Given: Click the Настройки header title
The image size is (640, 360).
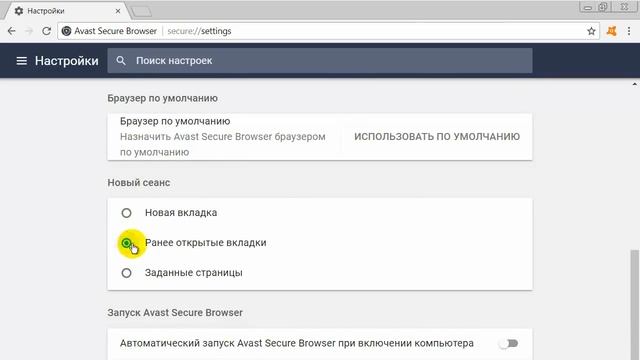Looking at the screenshot, I should coord(67,61).
